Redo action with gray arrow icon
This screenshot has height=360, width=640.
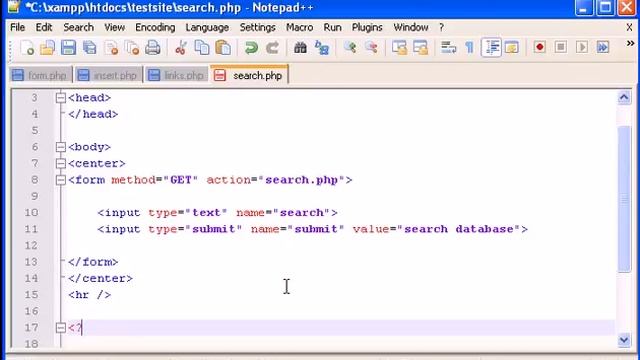click(272, 48)
